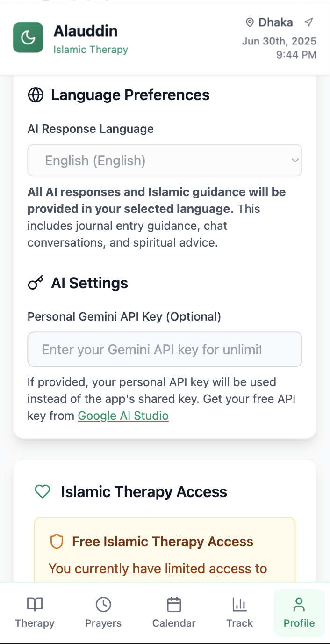
Task: Focus the Personal Gemini API Key field
Action: [x=165, y=349]
